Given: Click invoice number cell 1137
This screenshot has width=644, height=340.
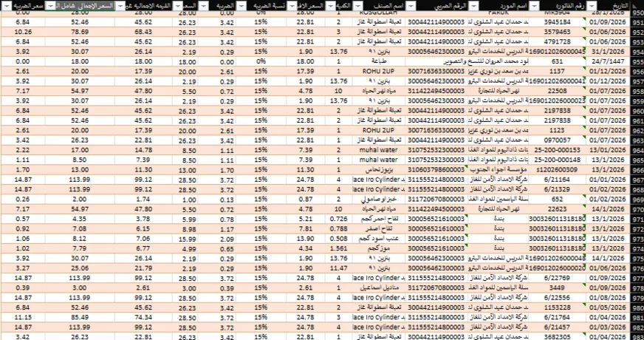Looking at the screenshot, I should pyautogui.click(x=558, y=71).
